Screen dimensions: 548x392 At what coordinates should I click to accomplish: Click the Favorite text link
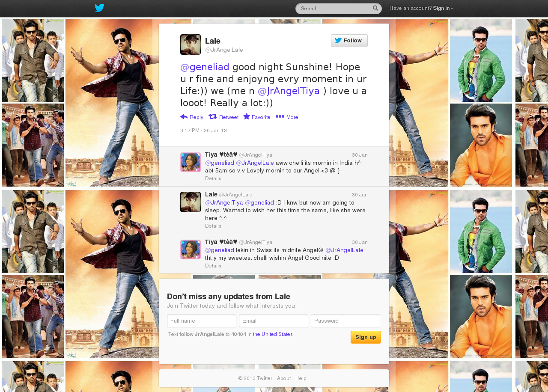(x=261, y=117)
